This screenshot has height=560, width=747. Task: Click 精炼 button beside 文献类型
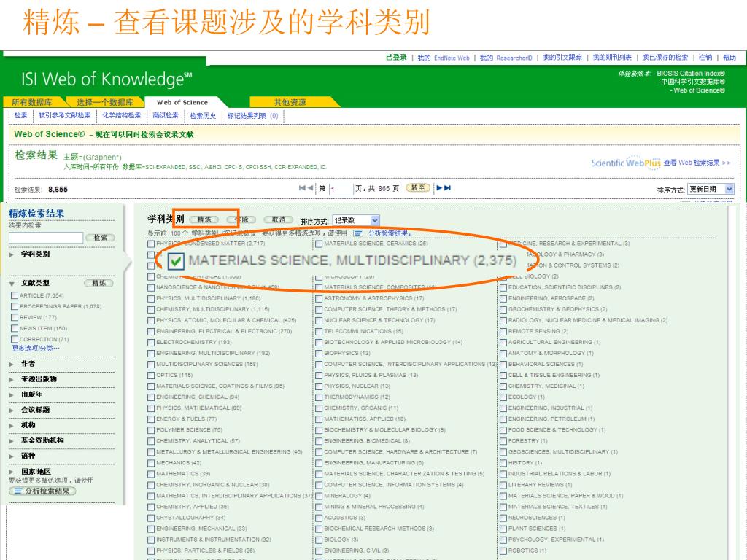99,284
